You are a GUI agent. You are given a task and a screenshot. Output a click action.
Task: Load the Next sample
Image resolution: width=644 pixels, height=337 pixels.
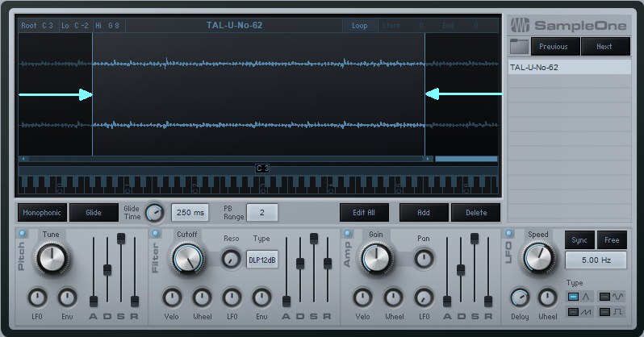[x=604, y=47]
